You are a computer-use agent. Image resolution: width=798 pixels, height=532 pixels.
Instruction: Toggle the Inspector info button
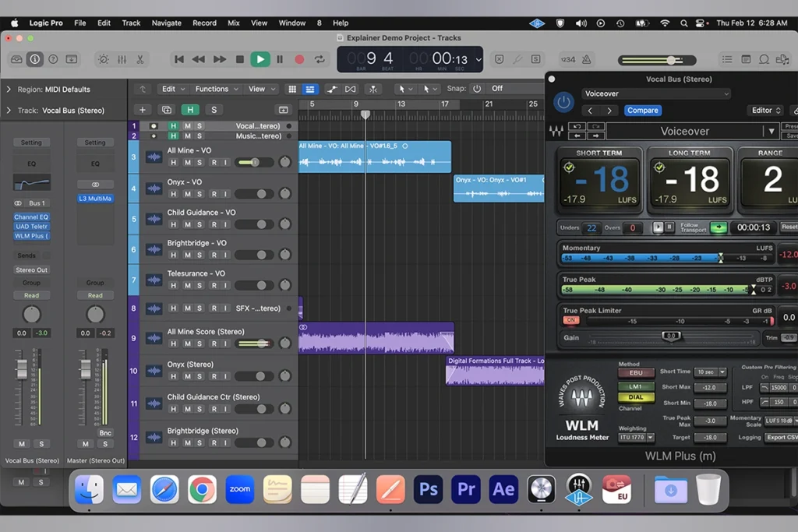(34, 59)
